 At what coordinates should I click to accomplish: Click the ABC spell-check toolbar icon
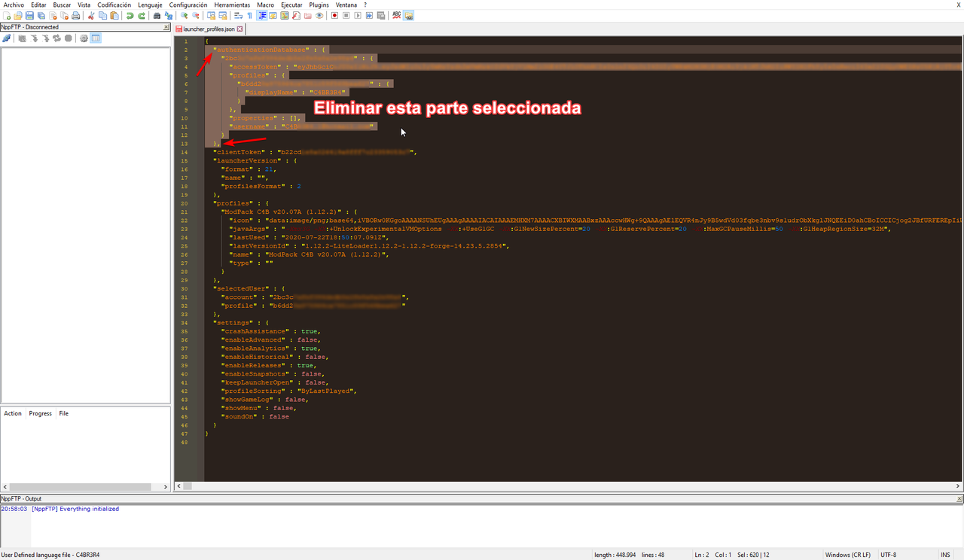tap(396, 15)
